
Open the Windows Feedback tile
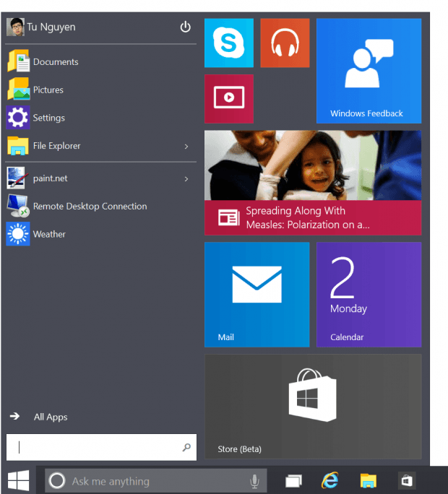pos(369,71)
